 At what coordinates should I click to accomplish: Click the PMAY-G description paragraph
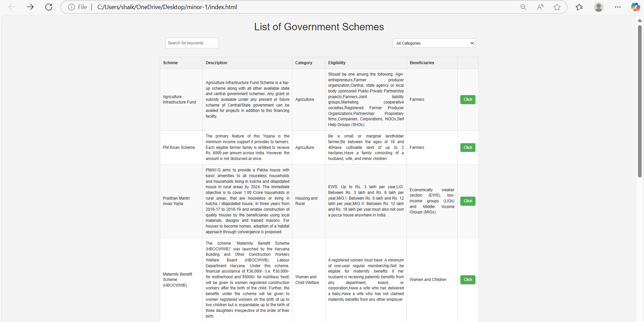[247, 201]
